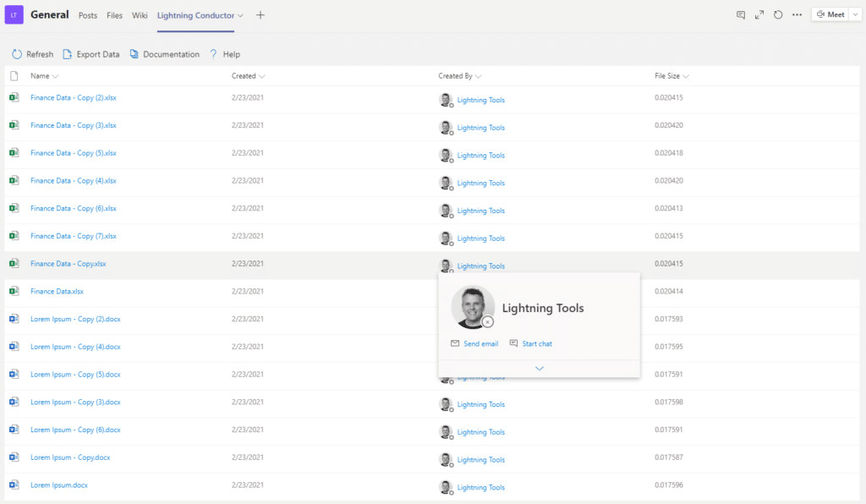Click avatar in Lorem Ipsum.docx row

pos(446,487)
